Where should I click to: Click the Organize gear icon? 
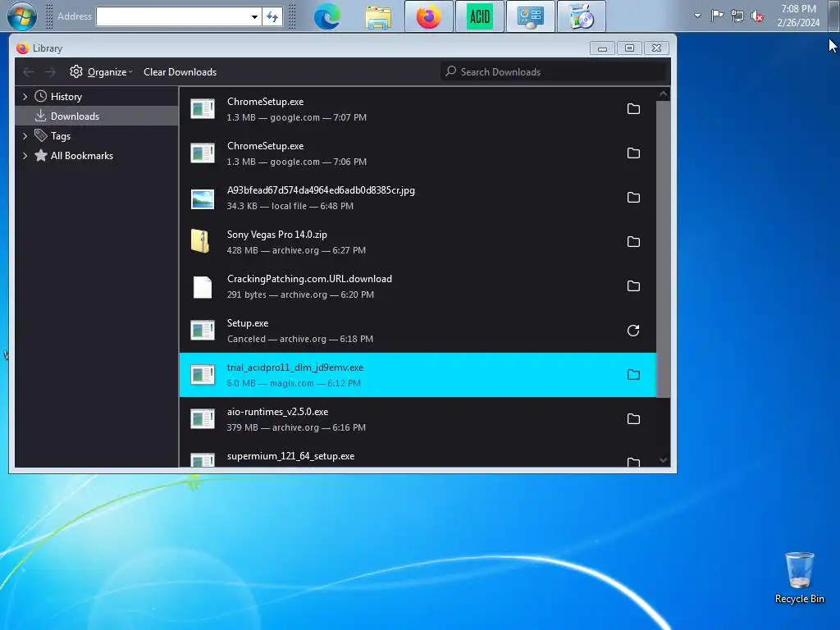(x=76, y=72)
